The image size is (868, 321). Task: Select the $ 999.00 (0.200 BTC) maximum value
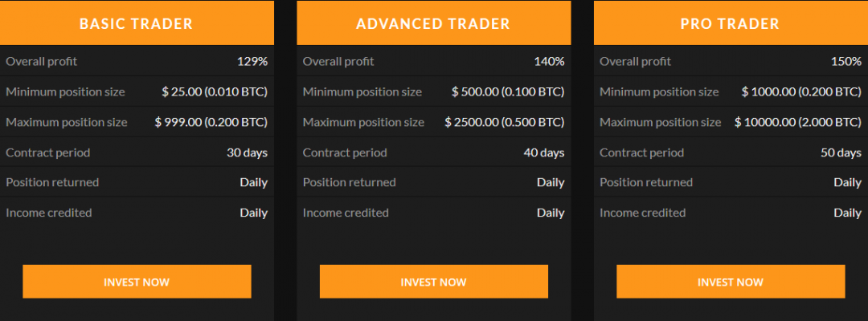coord(211,122)
